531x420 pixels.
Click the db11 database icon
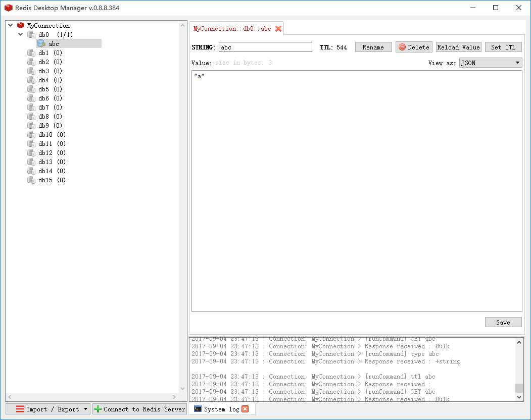31,144
